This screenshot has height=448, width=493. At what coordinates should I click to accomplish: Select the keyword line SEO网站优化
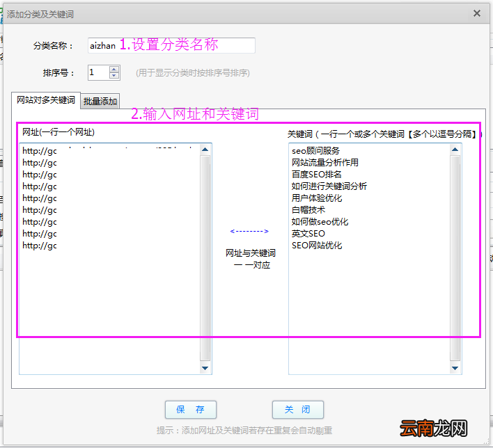tap(317, 246)
